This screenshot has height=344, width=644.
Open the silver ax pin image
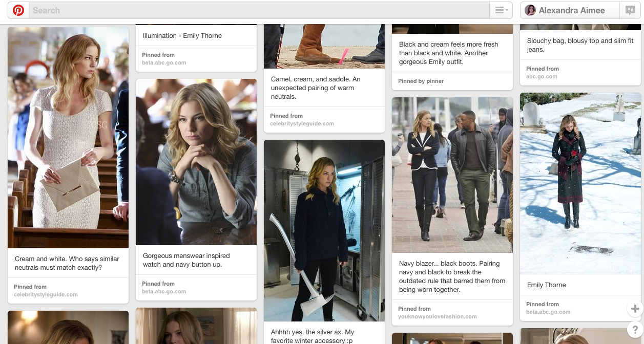pyautogui.click(x=324, y=230)
